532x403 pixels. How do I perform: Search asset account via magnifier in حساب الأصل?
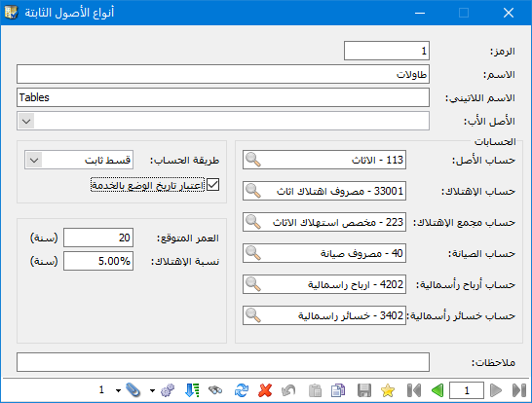253,160
